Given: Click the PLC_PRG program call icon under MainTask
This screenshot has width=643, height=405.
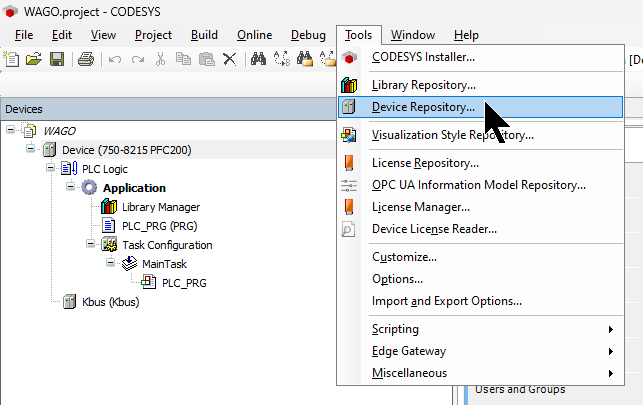Looking at the screenshot, I should click(x=148, y=282).
